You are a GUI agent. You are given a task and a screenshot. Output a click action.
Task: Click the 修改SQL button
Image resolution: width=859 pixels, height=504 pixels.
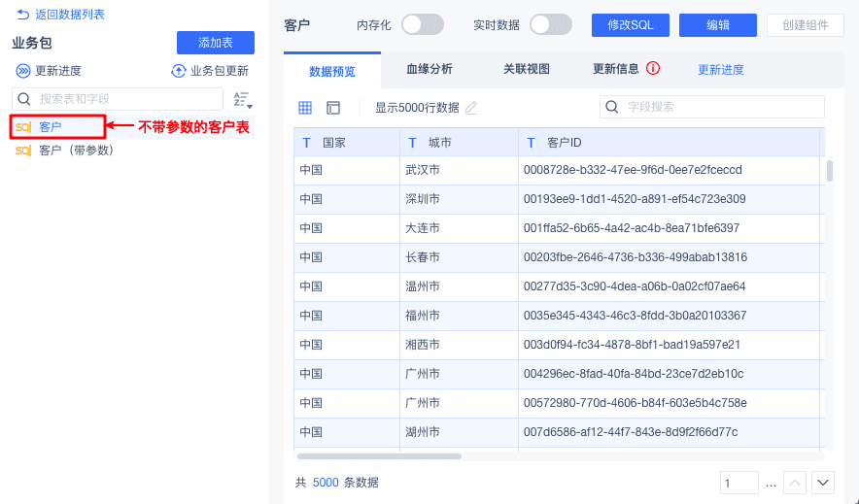point(631,25)
